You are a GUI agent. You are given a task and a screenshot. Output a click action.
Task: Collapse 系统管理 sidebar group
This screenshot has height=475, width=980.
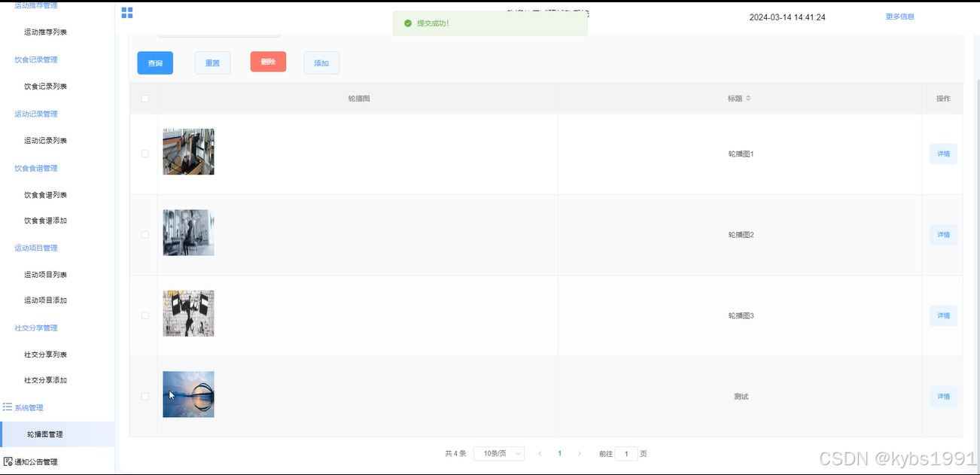tap(29, 407)
